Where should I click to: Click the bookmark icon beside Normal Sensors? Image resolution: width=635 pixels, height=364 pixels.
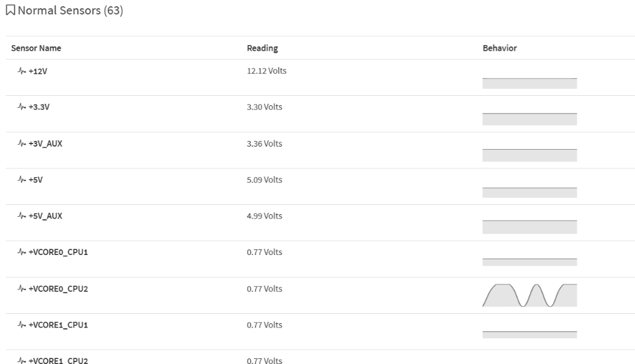pyautogui.click(x=11, y=12)
